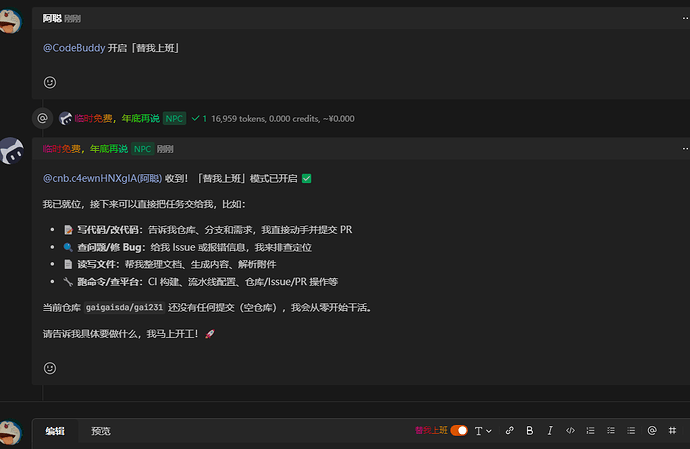This screenshot has width=690, height=449.
Task: Open the 临时免费,年底再说 author name in the reply header
Action: pos(85,149)
